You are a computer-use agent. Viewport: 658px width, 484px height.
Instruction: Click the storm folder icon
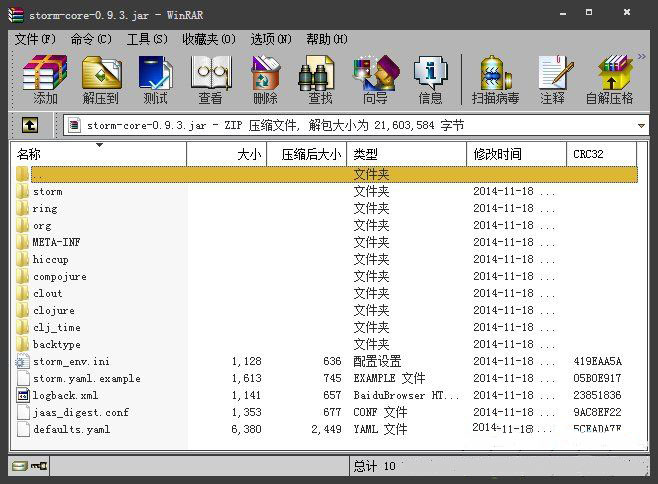23,191
